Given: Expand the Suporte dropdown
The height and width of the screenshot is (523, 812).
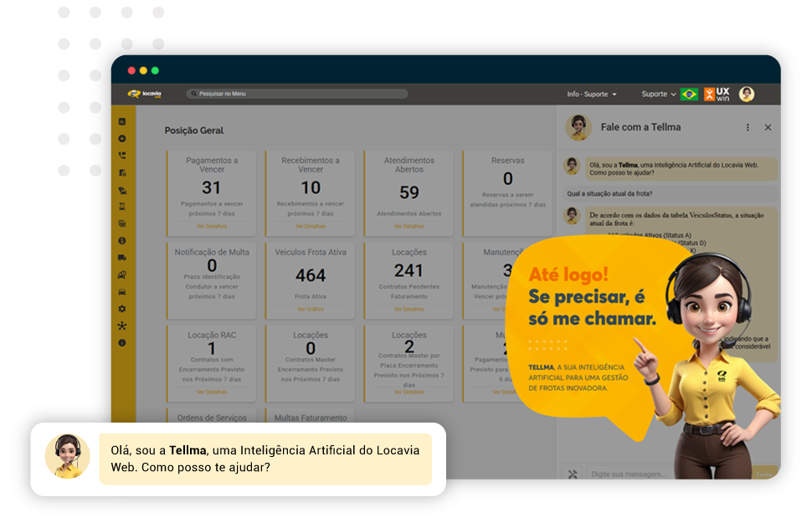Looking at the screenshot, I should tap(658, 95).
